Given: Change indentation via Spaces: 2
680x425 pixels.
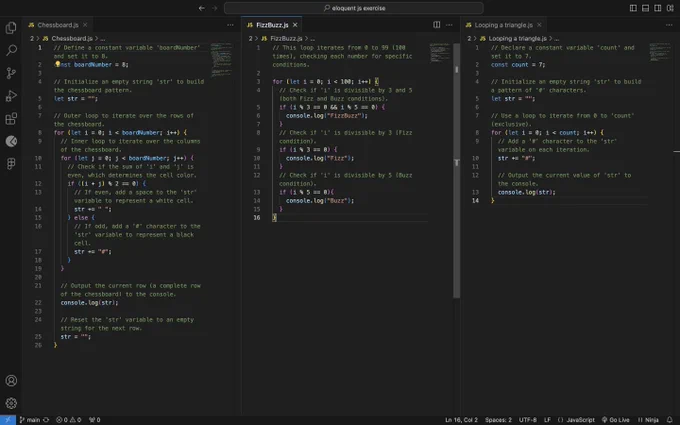Looking at the screenshot, I should click(x=498, y=420).
